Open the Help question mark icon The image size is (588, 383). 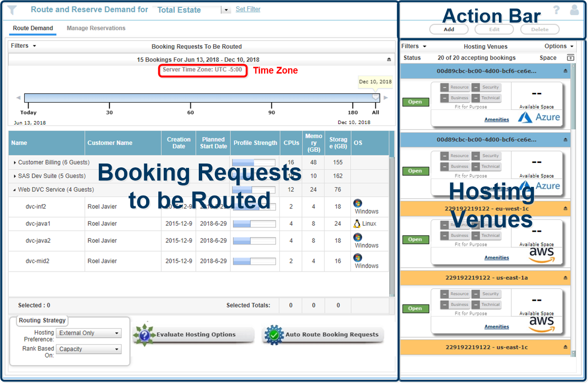556,10
